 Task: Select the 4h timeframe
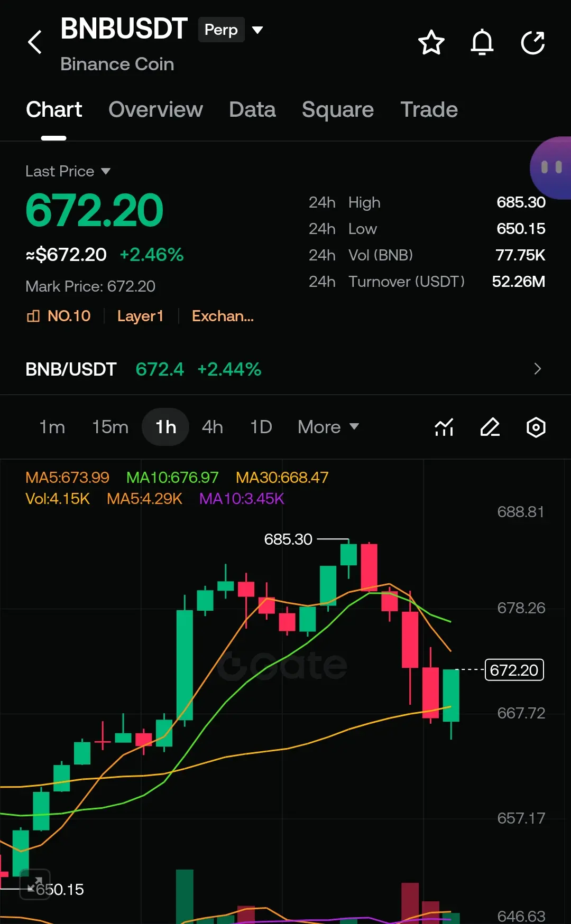click(212, 427)
